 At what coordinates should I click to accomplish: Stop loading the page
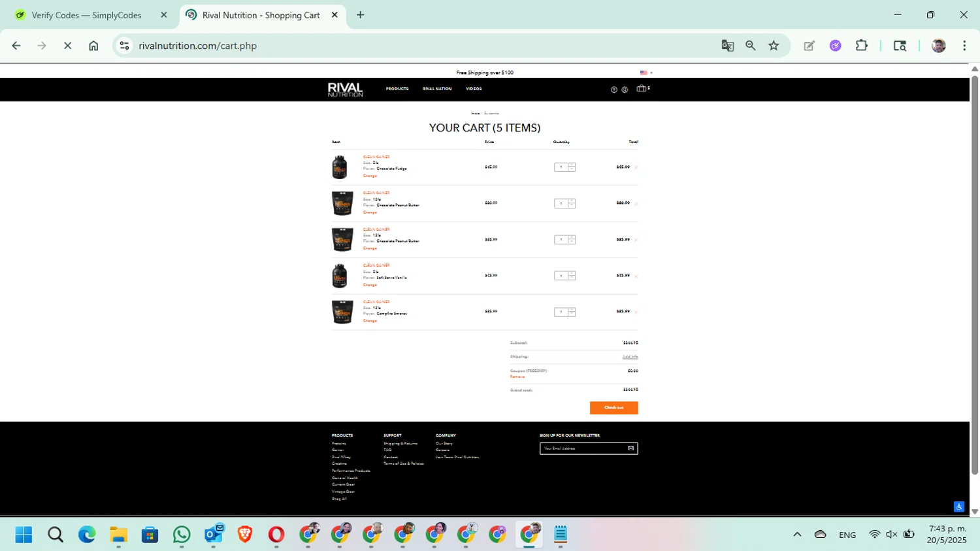pos(67,46)
